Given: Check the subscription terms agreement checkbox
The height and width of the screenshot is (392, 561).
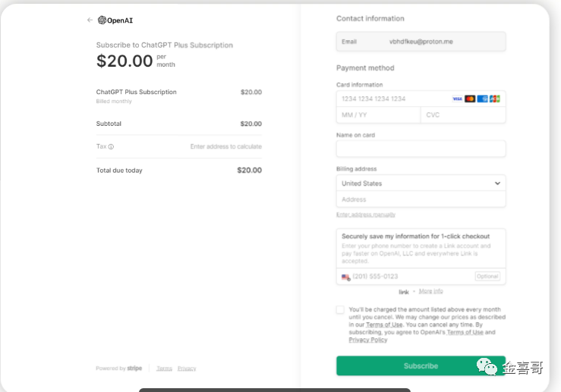Looking at the screenshot, I should tap(340, 310).
